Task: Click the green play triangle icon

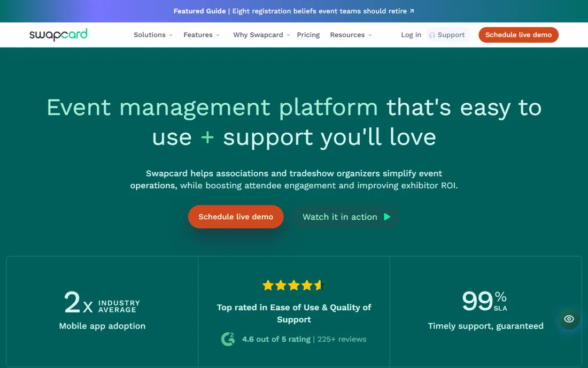Action: [x=387, y=217]
